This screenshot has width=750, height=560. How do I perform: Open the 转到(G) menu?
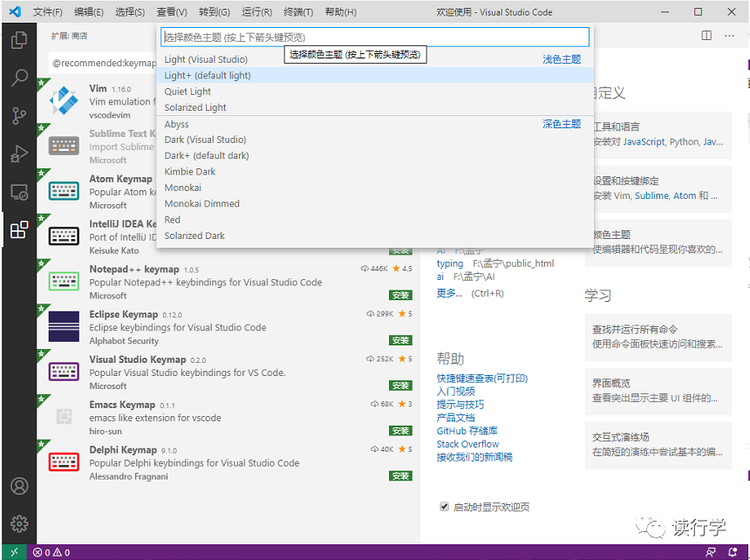(x=214, y=12)
